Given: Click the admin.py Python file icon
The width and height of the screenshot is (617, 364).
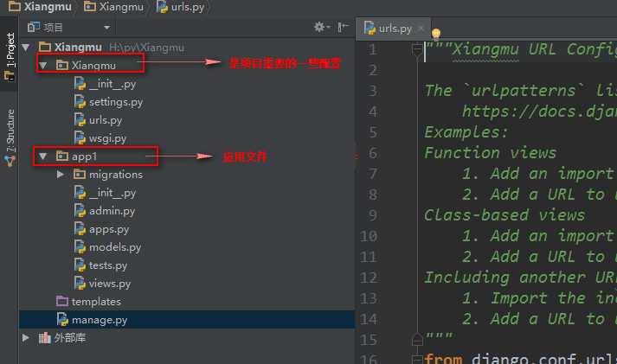Looking at the screenshot, I should click(80, 211).
